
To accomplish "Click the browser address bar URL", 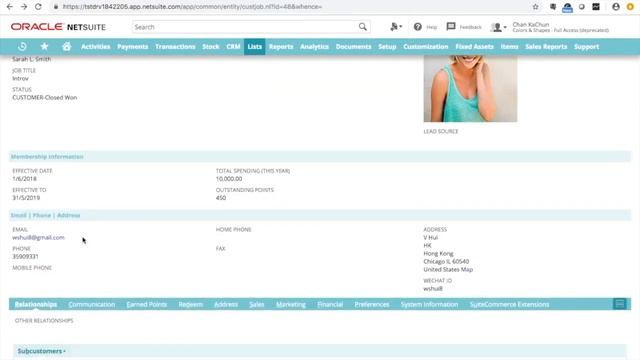I will pyautogui.click(x=192, y=7).
